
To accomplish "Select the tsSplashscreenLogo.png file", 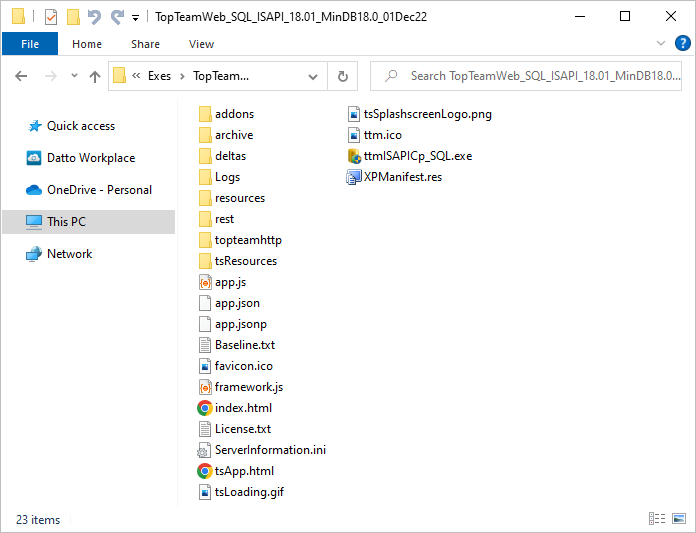I will pos(419,114).
